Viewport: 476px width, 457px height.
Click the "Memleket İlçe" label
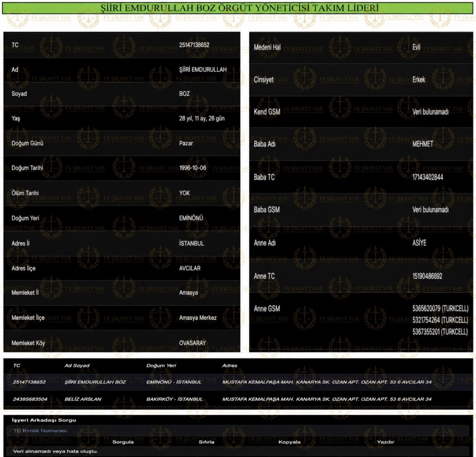tap(28, 318)
